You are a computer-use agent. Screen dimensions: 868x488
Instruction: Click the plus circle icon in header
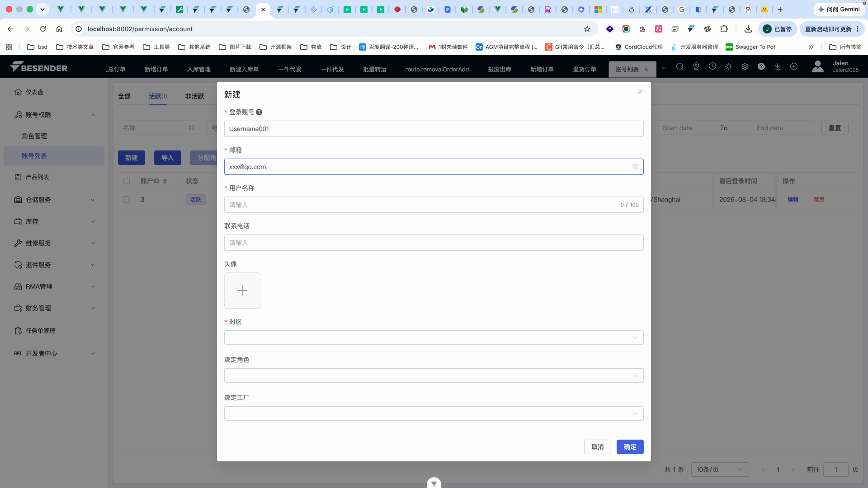pyautogui.click(x=794, y=67)
